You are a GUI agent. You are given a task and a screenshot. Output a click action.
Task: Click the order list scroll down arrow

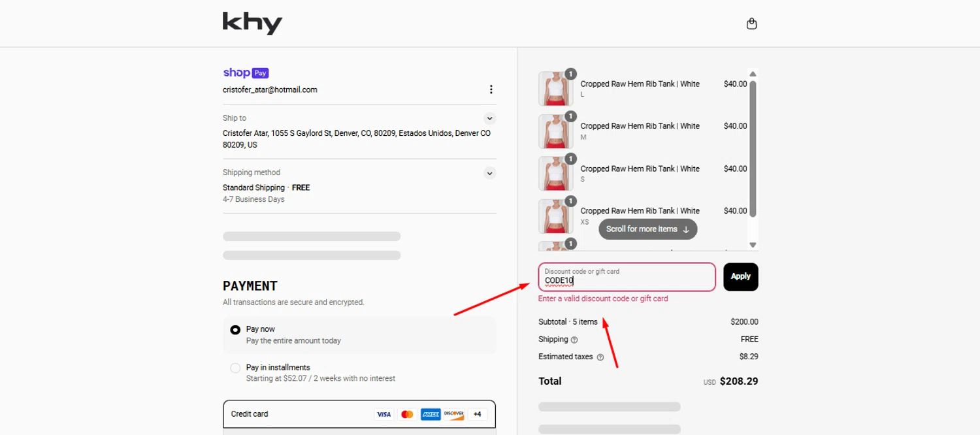(x=753, y=245)
